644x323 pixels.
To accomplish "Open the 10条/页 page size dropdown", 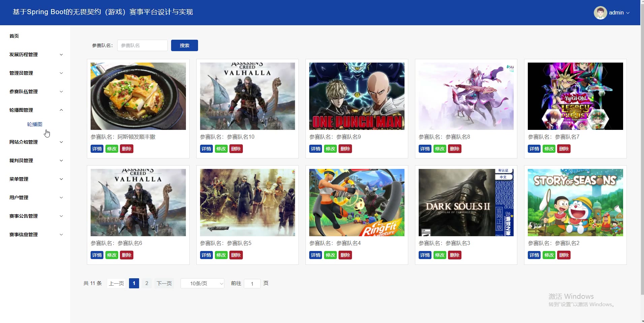I will (202, 284).
